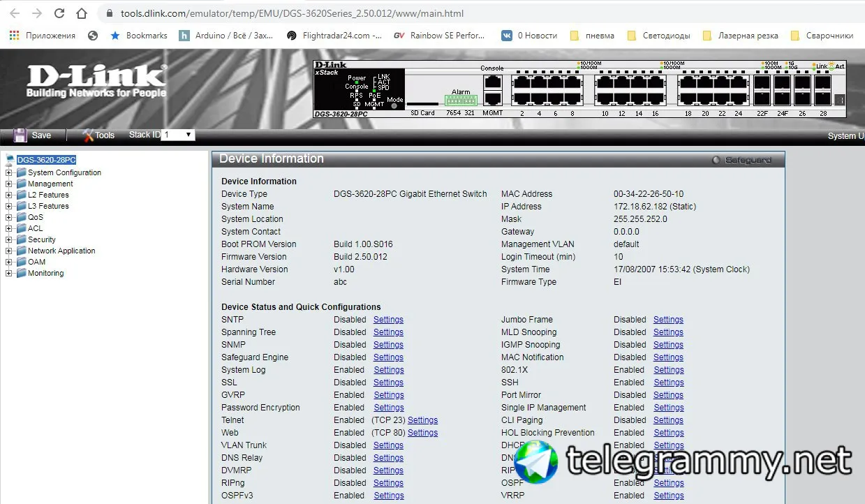Open the Arduino bookmark

(226, 36)
